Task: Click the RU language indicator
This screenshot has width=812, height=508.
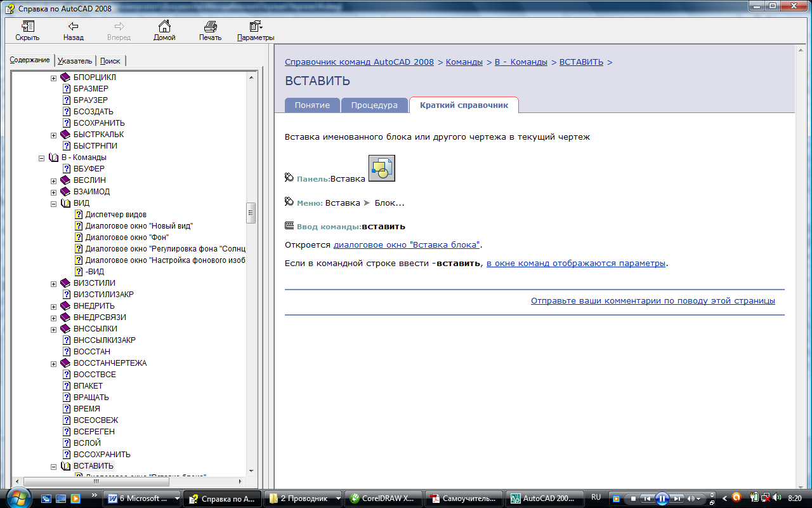Action: tap(596, 497)
